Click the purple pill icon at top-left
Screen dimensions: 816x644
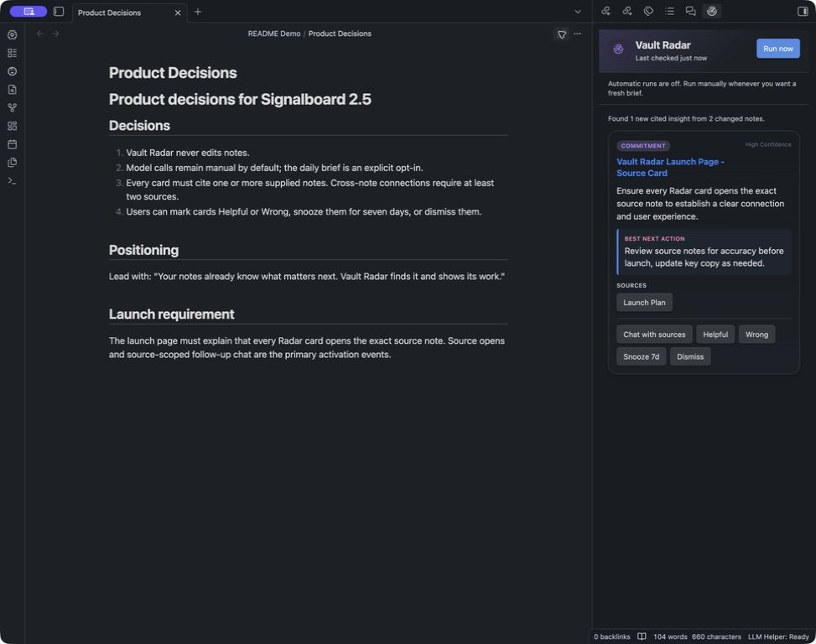[29, 12]
